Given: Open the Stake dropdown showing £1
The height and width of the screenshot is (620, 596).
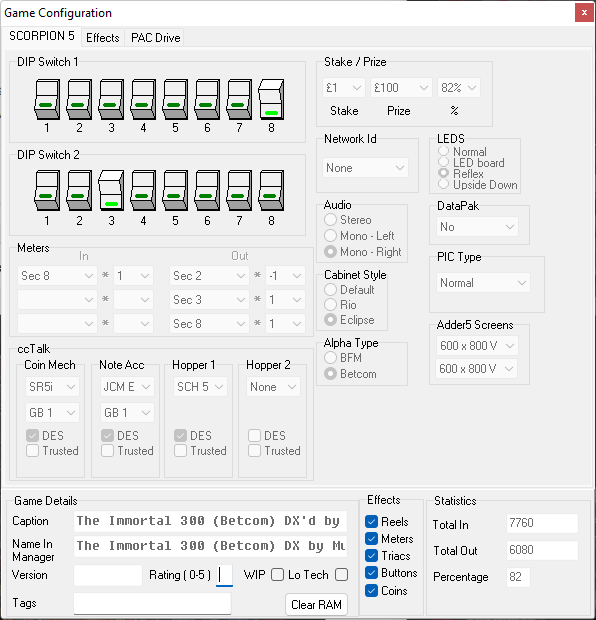Looking at the screenshot, I should 344,88.
